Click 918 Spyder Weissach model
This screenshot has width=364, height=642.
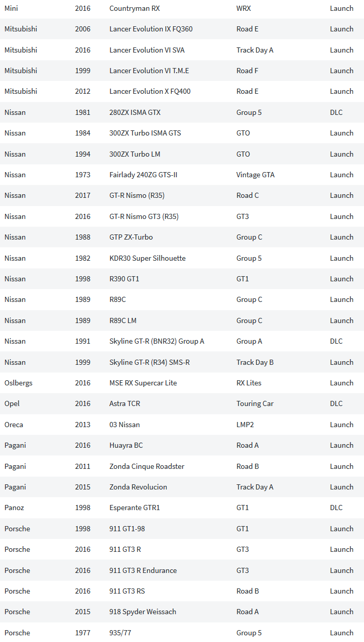tap(143, 612)
